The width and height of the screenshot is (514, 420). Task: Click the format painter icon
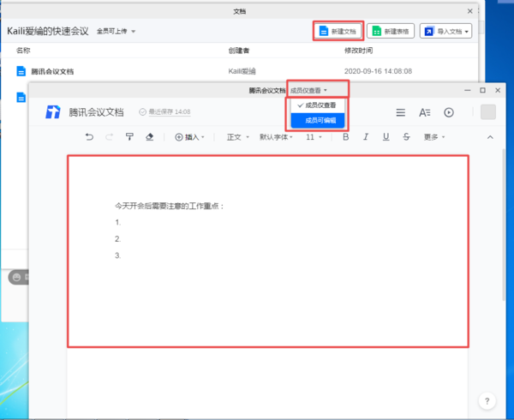click(x=129, y=136)
